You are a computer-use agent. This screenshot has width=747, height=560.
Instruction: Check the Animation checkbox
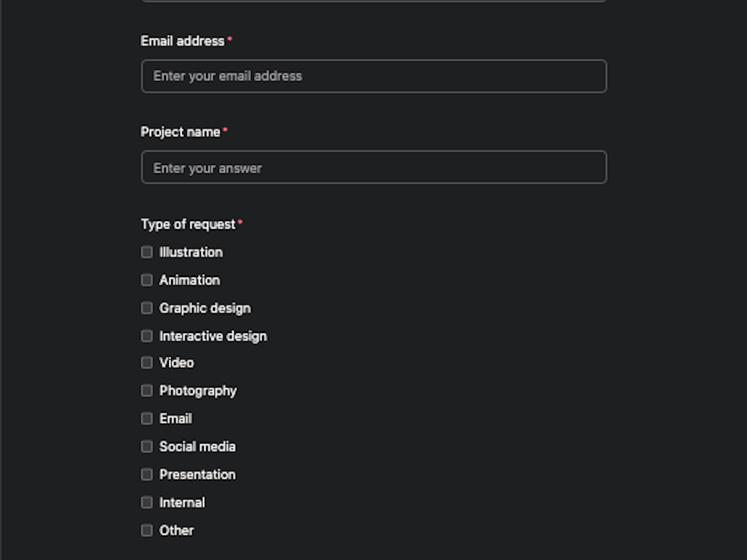coord(146,280)
